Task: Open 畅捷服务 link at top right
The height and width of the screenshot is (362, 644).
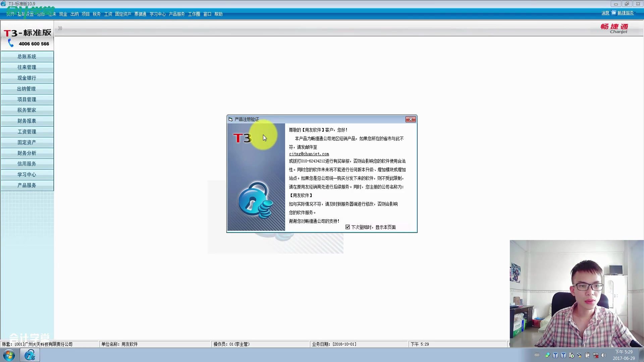Action: click(626, 13)
